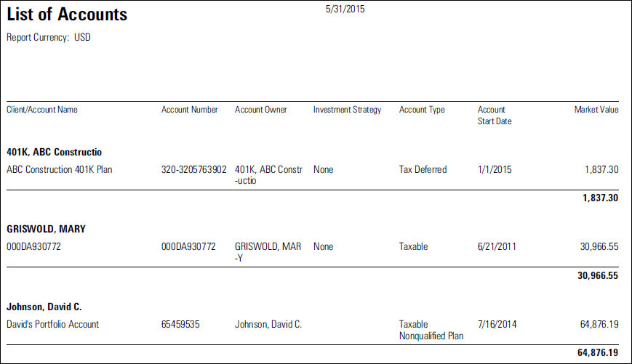
Task: Click the bold GRISWOLD, MARY group heading
Action: (46, 229)
